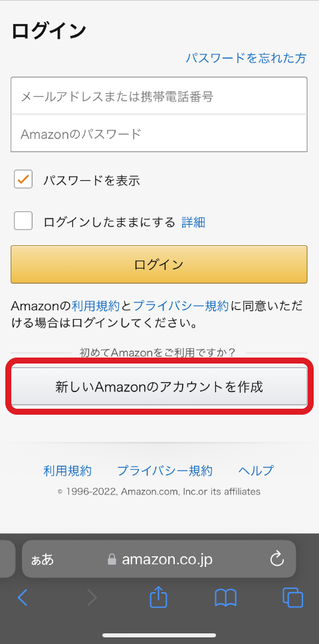Open the footer 利用規約 link
The height and width of the screenshot is (644, 319).
tap(67, 471)
